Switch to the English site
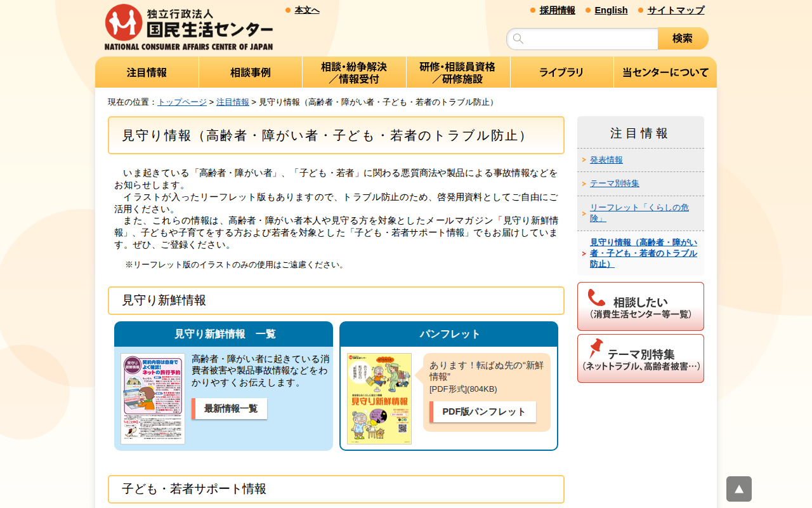This screenshot has width=812, height=508. [x=612, y=10]
